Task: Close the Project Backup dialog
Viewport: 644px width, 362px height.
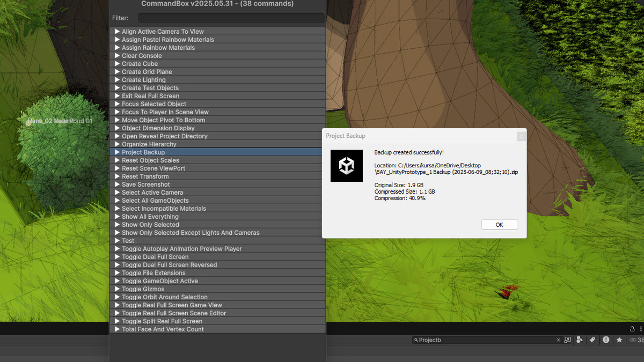Action: coord(521,137)
